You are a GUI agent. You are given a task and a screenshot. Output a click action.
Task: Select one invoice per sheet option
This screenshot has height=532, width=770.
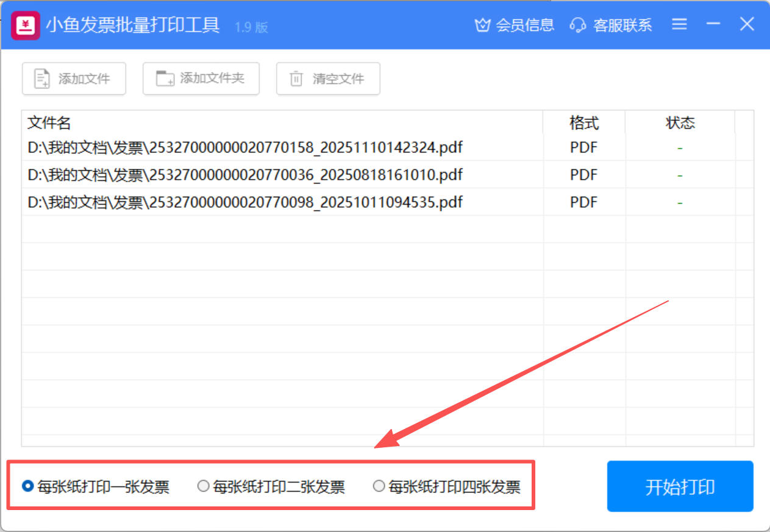(27, 486)
